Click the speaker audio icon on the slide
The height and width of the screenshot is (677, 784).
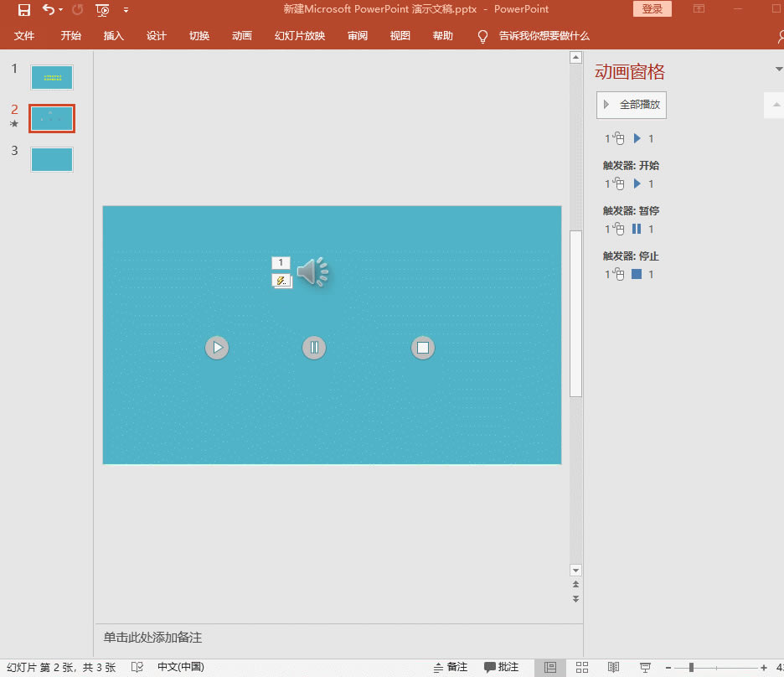pos(312,272)
